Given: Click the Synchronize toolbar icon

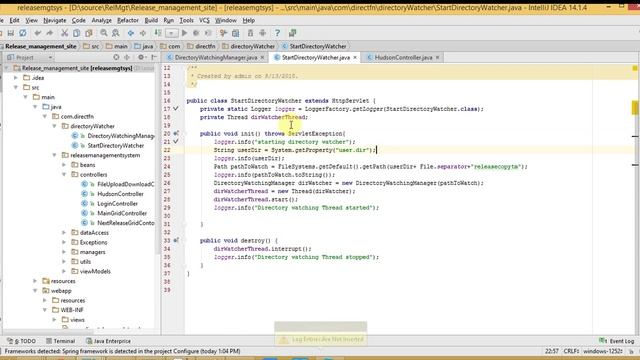Looking at the screenshot, I should pyautogui.click(x=23, y=33).
